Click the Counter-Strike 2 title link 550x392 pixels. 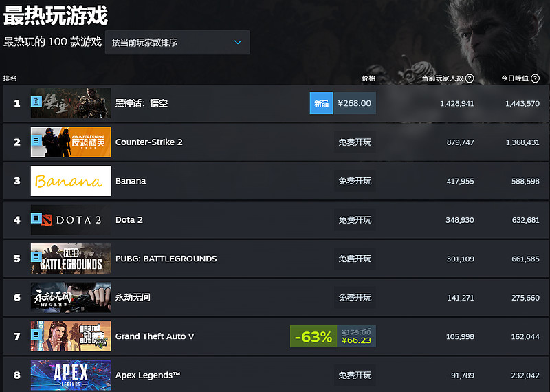tap(148, 142)
